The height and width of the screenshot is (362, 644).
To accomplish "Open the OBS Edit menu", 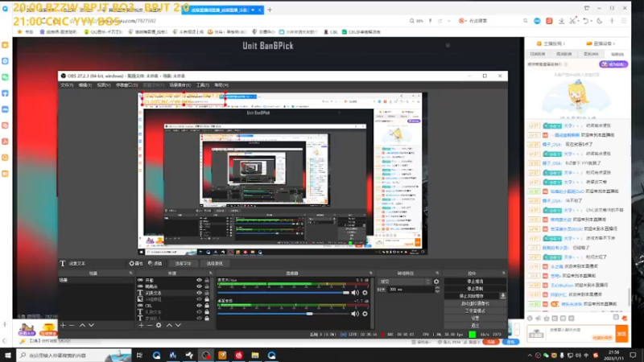I will [x=85, y=85].
